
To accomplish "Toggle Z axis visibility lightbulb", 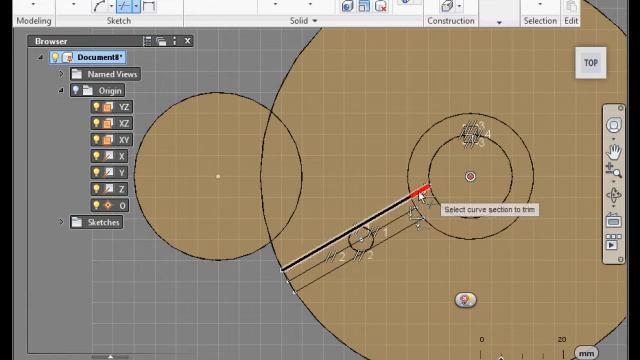I will click(96, 189).
